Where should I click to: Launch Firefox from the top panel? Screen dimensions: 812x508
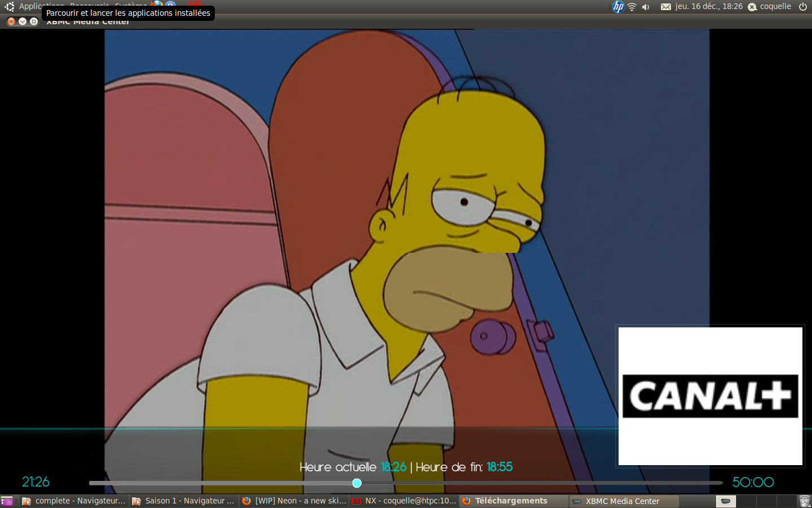tap(157, 5)
